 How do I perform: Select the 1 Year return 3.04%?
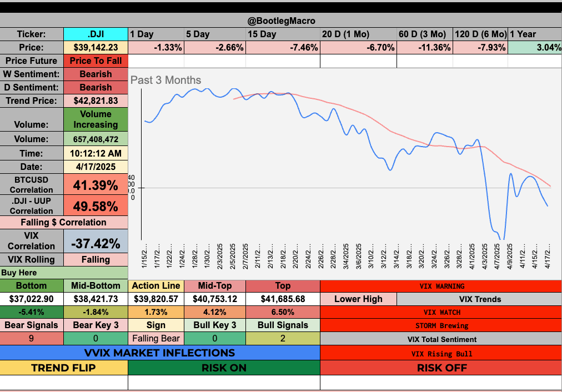click(x=535, y=47)
